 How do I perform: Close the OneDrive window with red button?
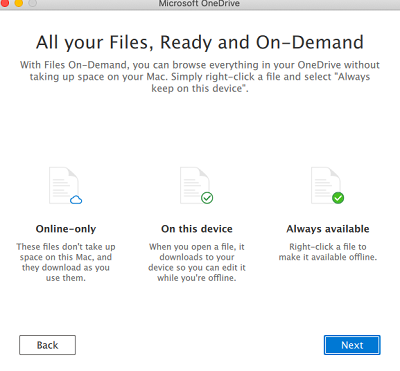[5, 3]
